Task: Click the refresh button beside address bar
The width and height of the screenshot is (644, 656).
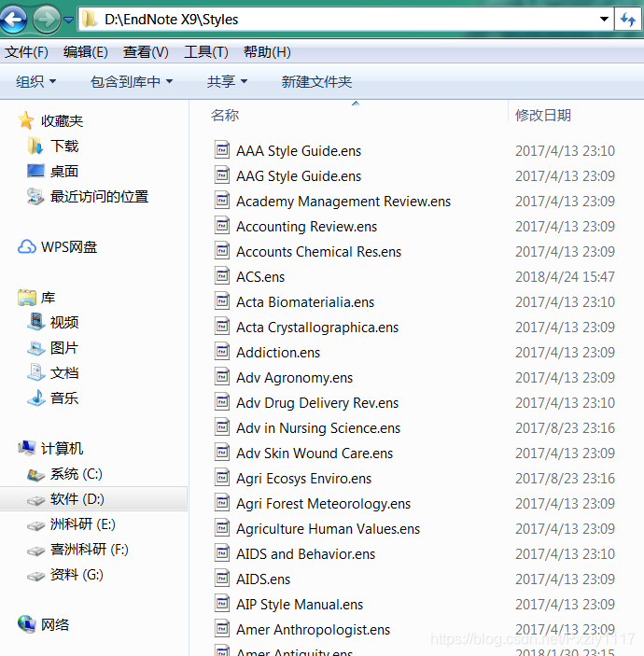Action: click(628, 20)
